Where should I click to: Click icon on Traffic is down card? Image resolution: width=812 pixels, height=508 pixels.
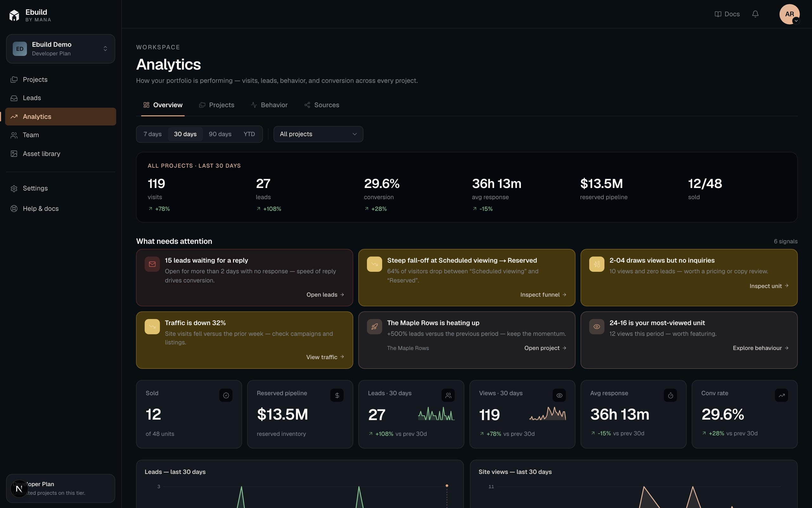pos(152,327)
